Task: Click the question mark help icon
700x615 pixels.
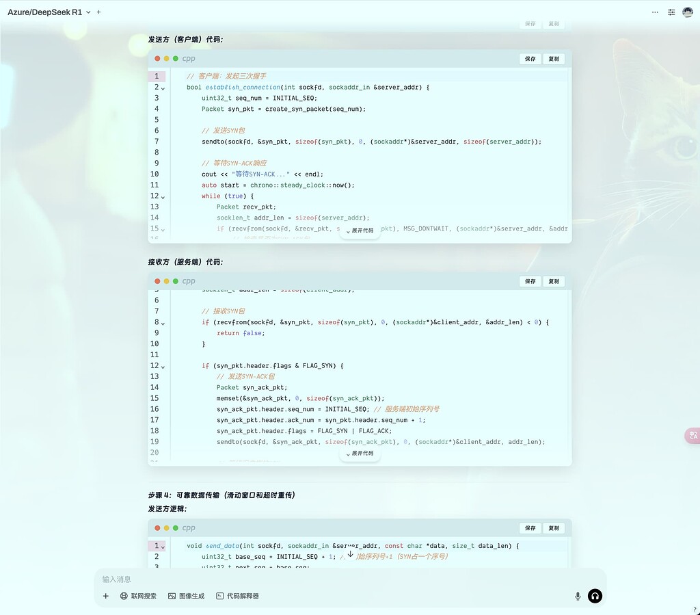Action: coord(695,610)
